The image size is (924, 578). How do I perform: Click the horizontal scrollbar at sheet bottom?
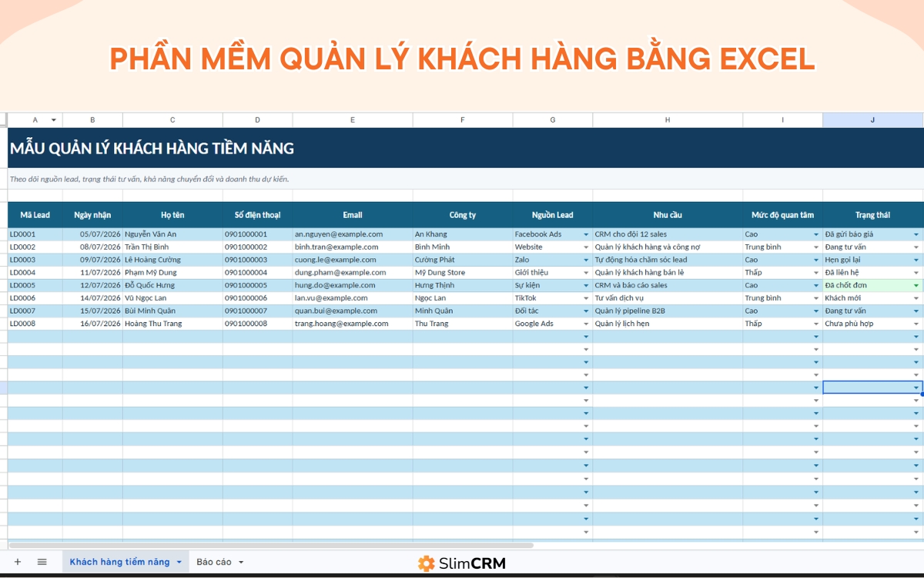tap(271, 545)
